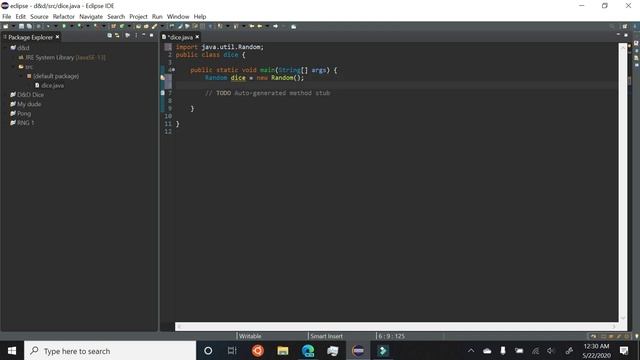This screenshot has height=360, width=640.
Task: Open the Action Center notifications icon
Action: (624, 351)
